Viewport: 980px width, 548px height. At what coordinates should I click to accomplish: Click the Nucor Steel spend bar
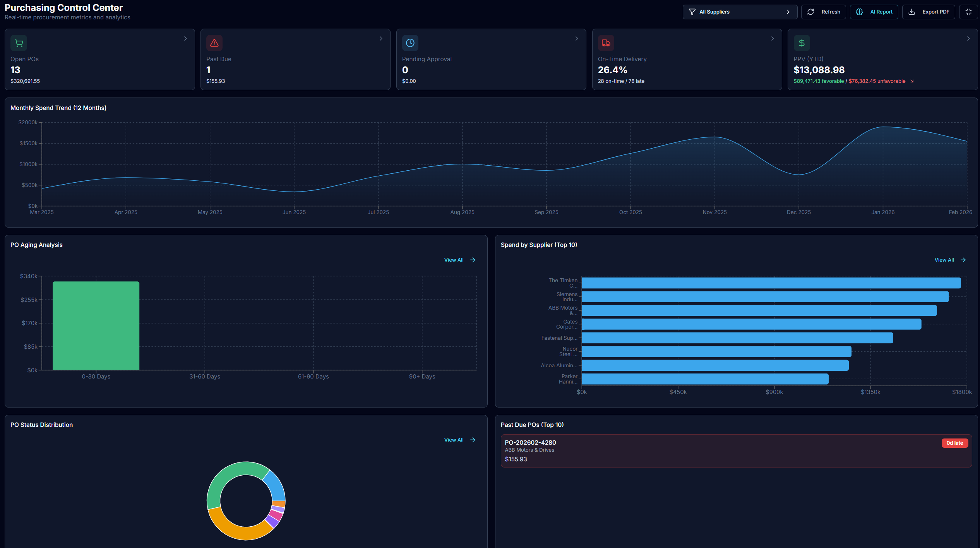tap(716, 351)
